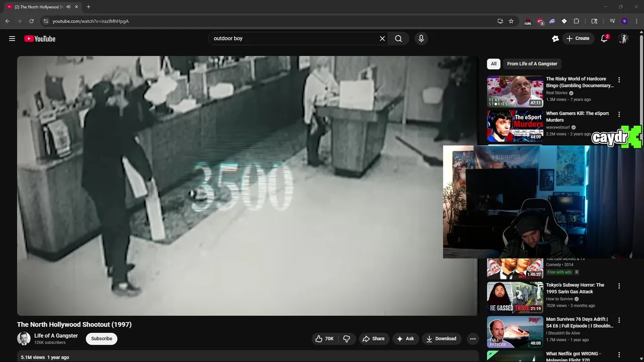
Task: Open options for Tokyo's Subway Horror
Action: [619, 286]
